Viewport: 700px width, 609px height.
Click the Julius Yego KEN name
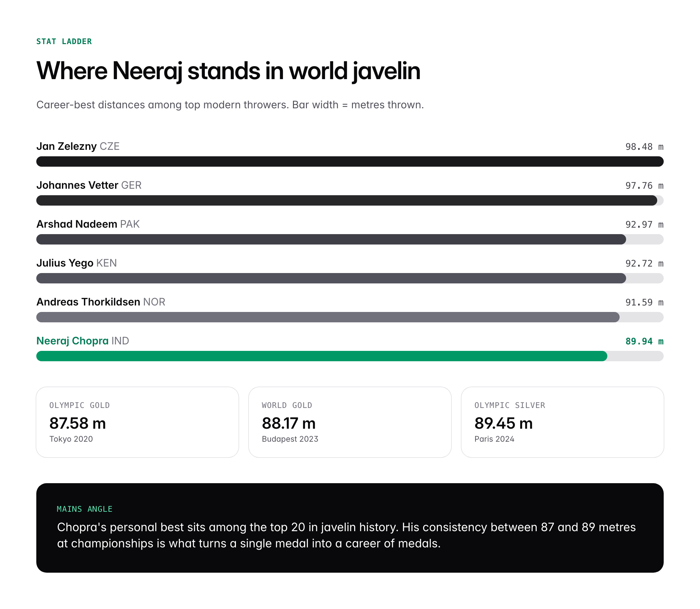(76, 263)
